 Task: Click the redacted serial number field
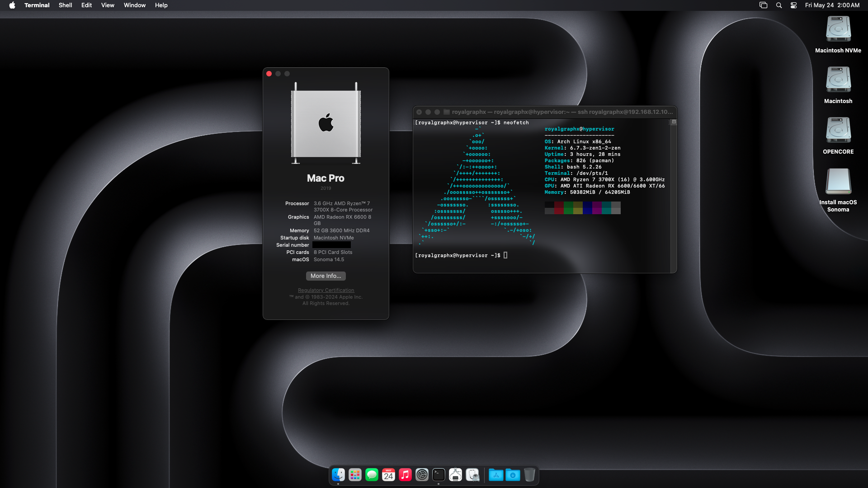click(x=331, y=245)
